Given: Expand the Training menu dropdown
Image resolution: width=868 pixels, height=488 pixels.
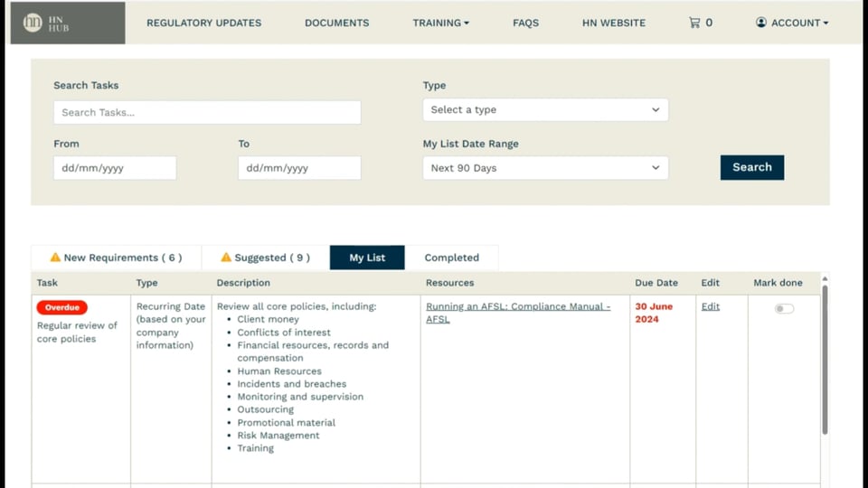Looking at the screenshot, I should [x=440, y=23].
